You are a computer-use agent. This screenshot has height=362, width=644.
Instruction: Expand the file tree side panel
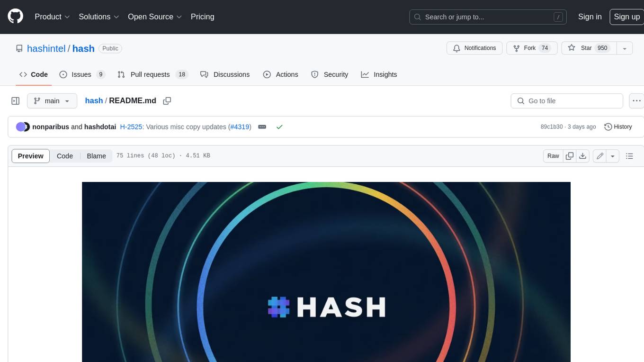coord(16,101)
